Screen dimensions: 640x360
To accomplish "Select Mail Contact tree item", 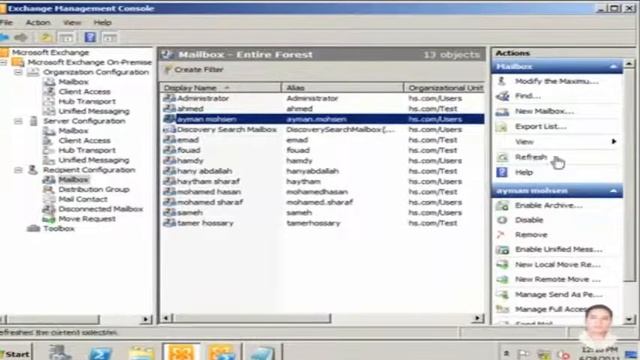I will tap(83, 199).
